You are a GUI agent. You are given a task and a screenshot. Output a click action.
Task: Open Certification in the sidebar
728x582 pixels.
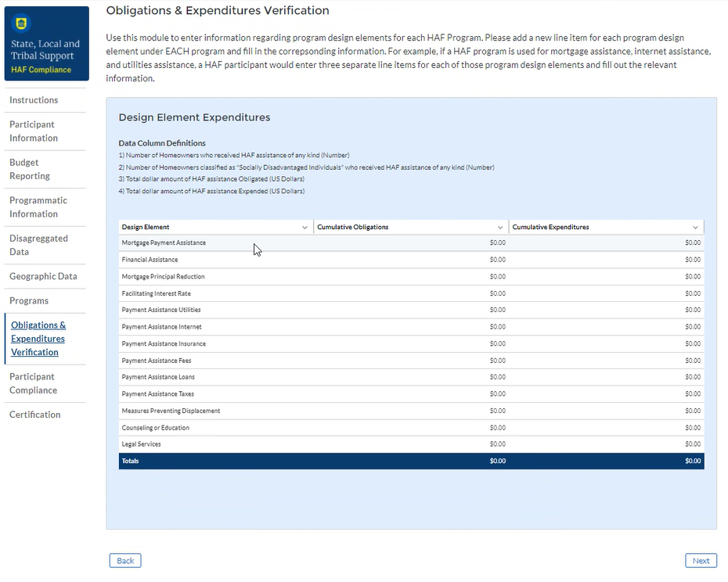[34, 415]
